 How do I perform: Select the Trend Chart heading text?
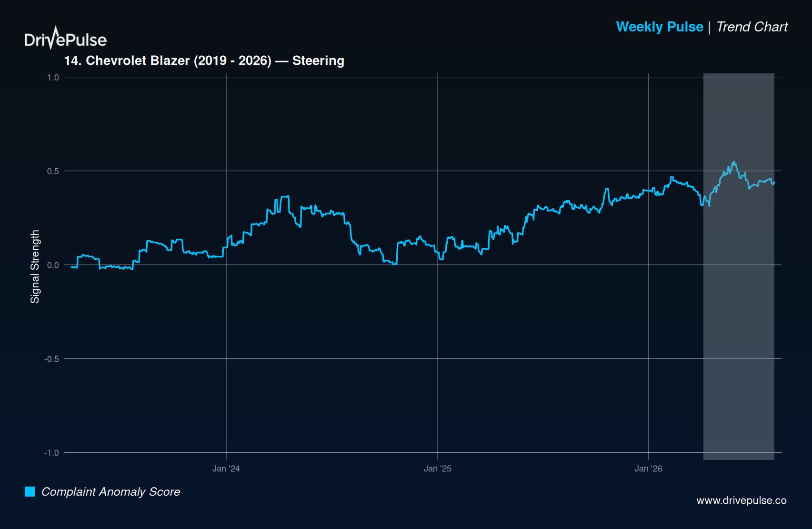pyautogui.click(x=752, y=27)
